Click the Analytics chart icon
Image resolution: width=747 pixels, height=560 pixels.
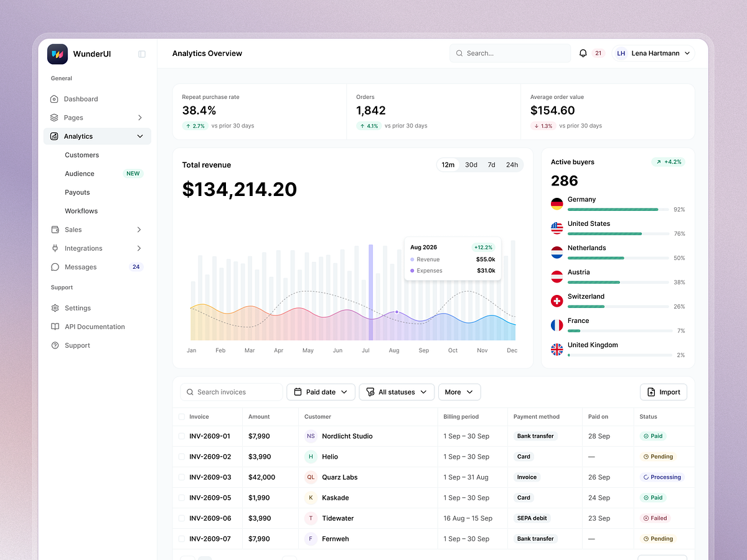(x=54, y=136)
